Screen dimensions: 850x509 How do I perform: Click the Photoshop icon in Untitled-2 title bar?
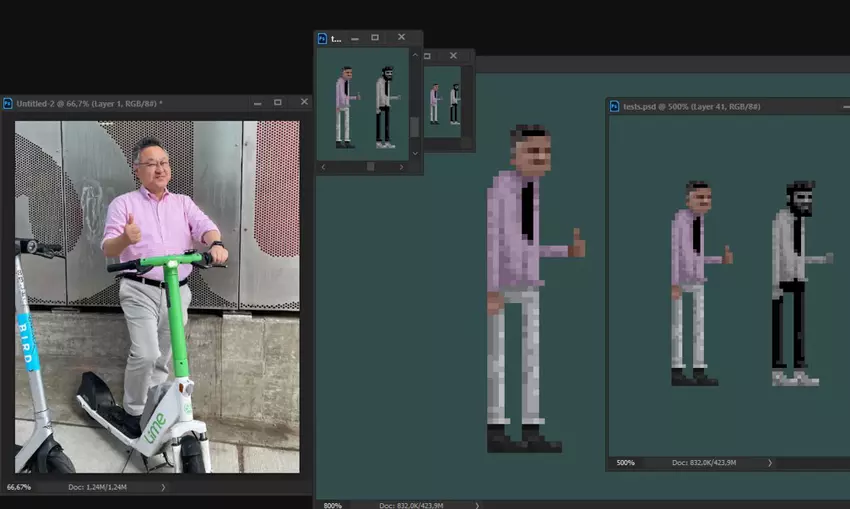pos(8,103)
